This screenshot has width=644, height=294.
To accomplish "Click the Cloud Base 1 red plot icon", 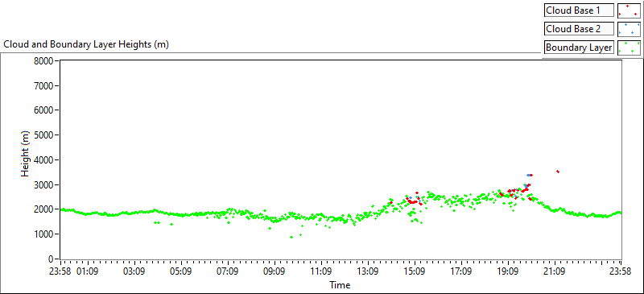I will (x=629, y=10).
